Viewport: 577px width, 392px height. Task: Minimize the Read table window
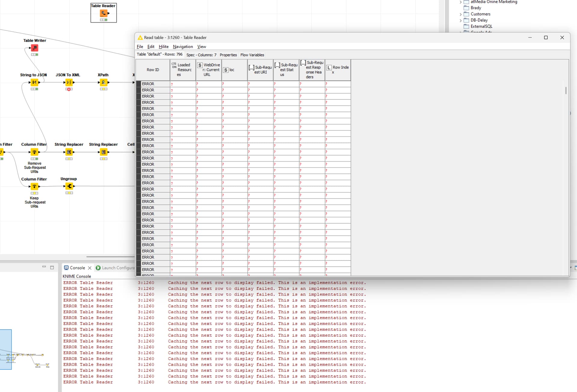point(530,38)
